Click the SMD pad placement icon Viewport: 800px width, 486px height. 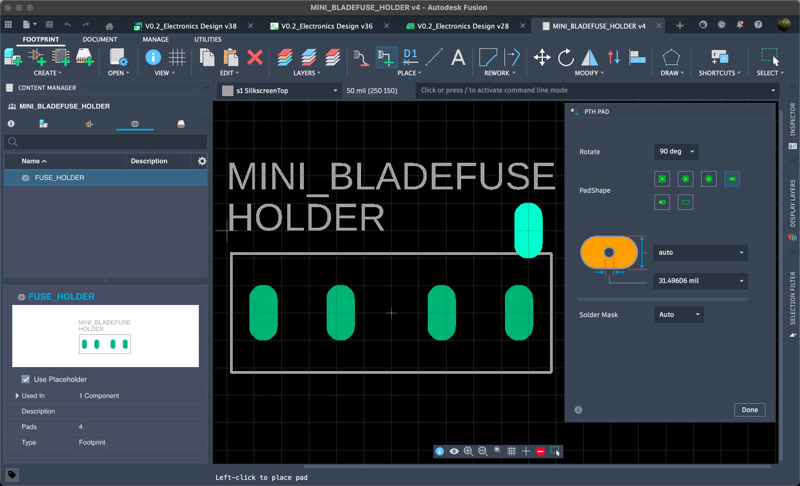361,58
